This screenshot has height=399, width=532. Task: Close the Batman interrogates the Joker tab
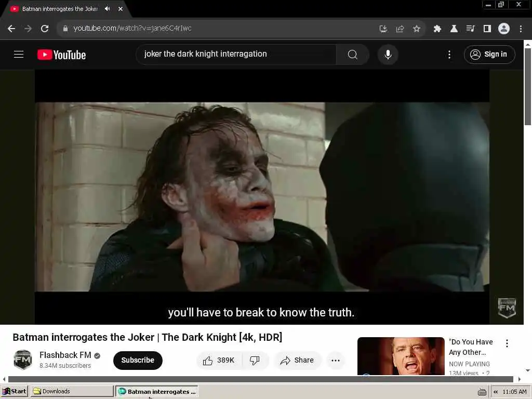(x=121, y=9)
